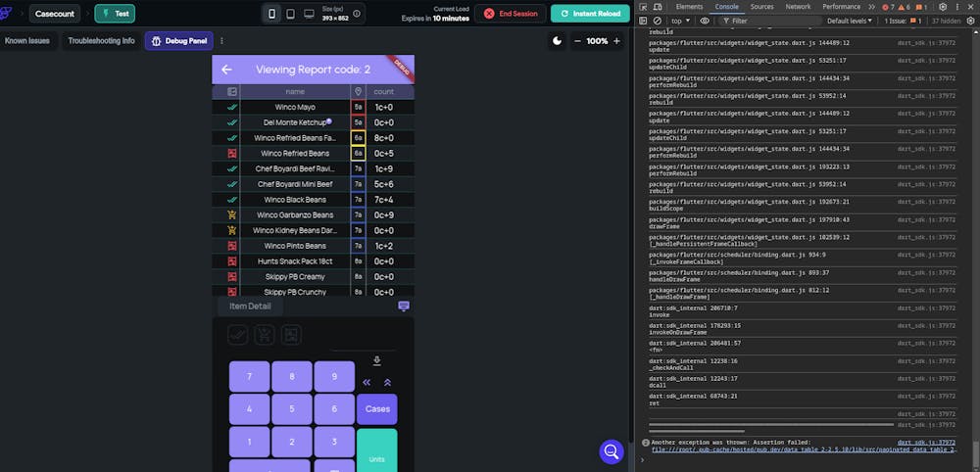Click the Cases button on keypad
Viewport: 980px width, 472px height.
point(377,409)
